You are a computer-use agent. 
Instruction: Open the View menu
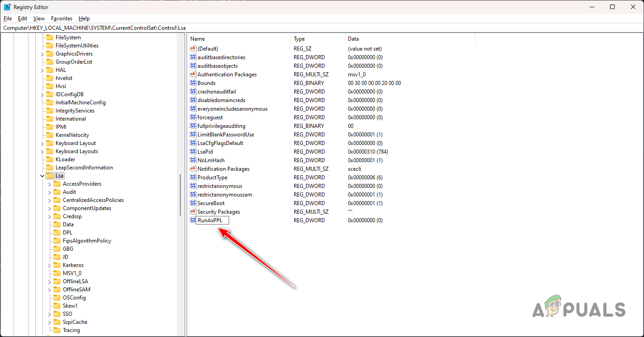pos(39,19)
